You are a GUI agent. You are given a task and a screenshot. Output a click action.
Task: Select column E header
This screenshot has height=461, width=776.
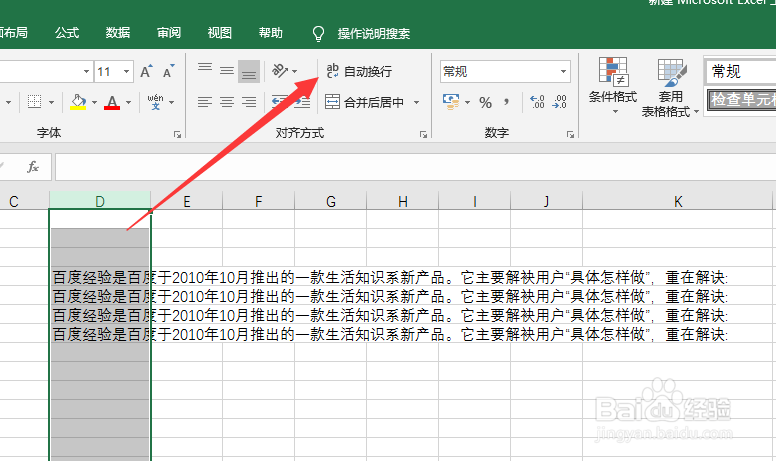187,201
